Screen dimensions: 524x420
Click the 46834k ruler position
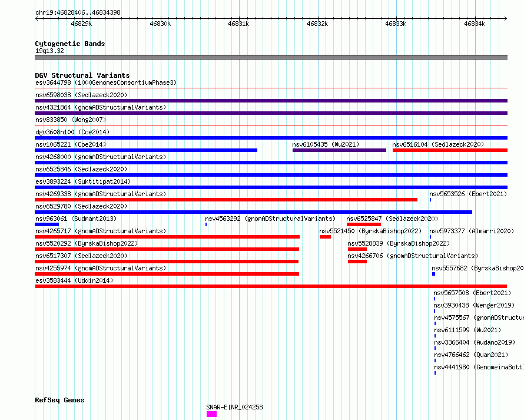click(475, 24)
